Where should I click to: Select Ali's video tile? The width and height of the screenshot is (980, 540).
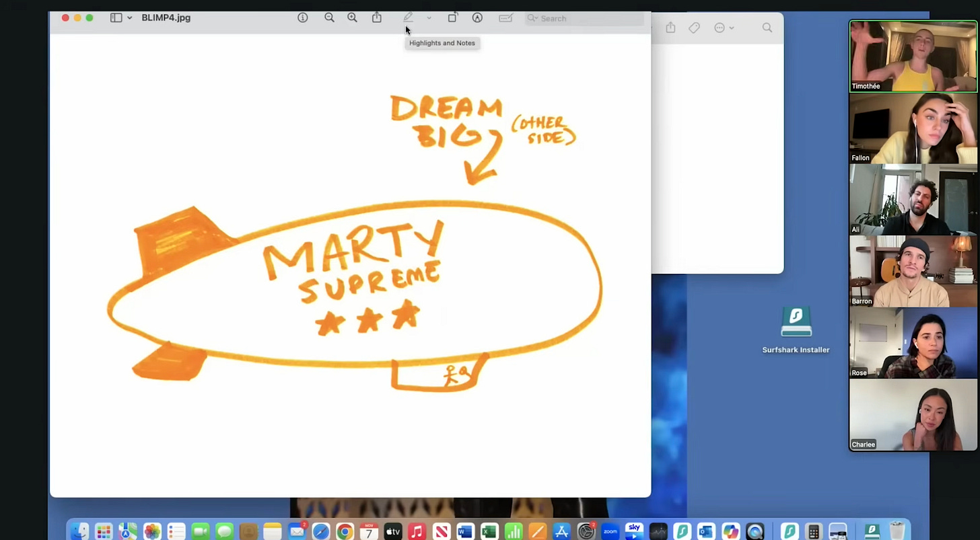click(913, 200)
